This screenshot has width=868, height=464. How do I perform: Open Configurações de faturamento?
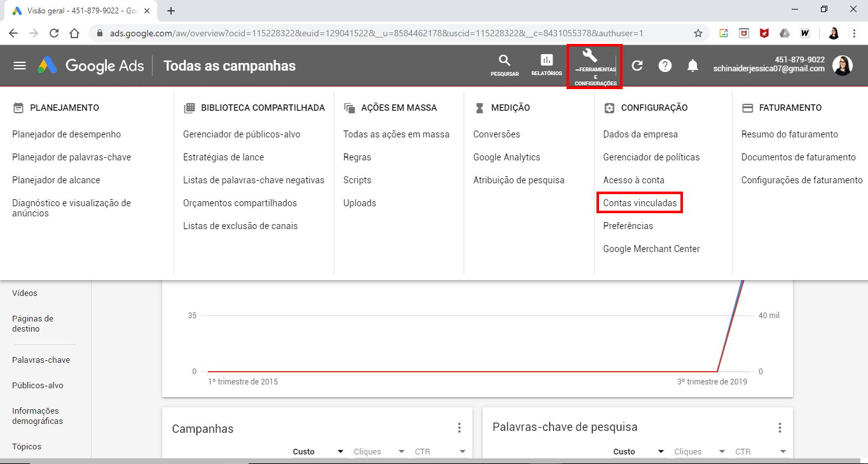[x=802, y=180]
